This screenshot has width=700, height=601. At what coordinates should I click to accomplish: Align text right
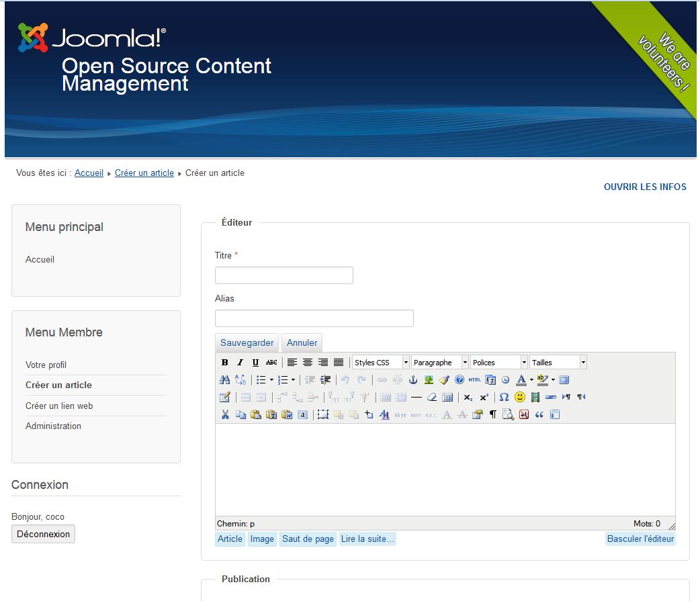pos(323,363)
